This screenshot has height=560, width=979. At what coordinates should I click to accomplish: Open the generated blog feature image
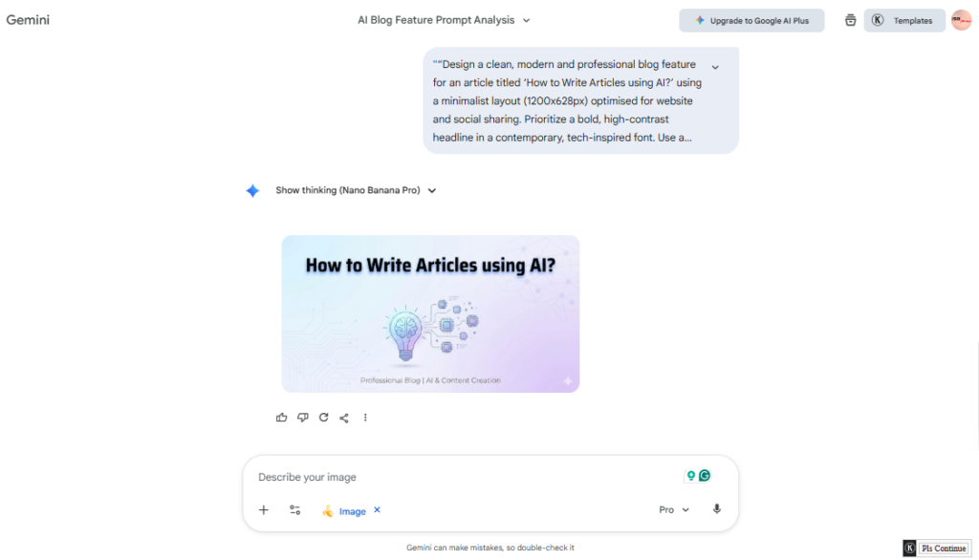pyautogui.click(x=430, y=313)
